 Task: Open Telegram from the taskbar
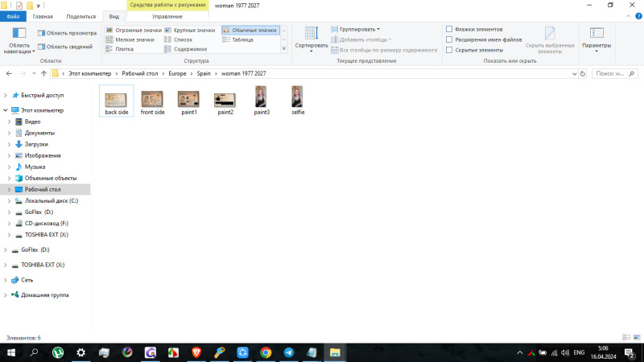pyautogui.click(x=289, y=352)
